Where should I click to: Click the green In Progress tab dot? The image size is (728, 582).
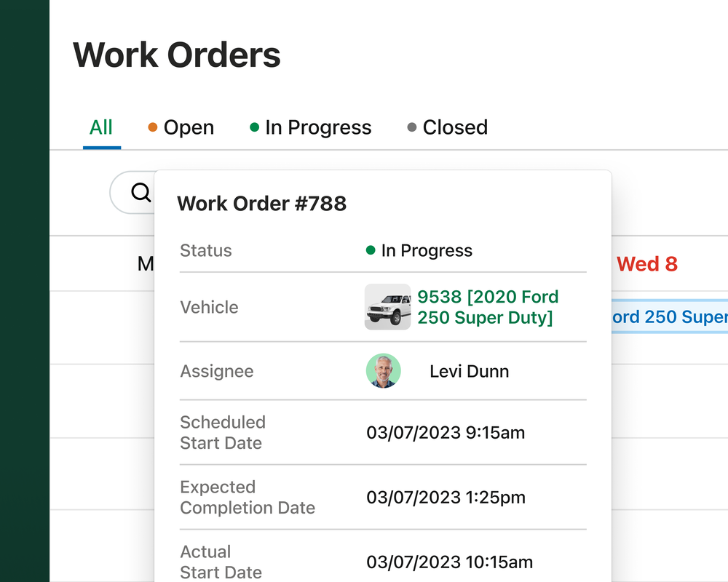click(254, 127)
